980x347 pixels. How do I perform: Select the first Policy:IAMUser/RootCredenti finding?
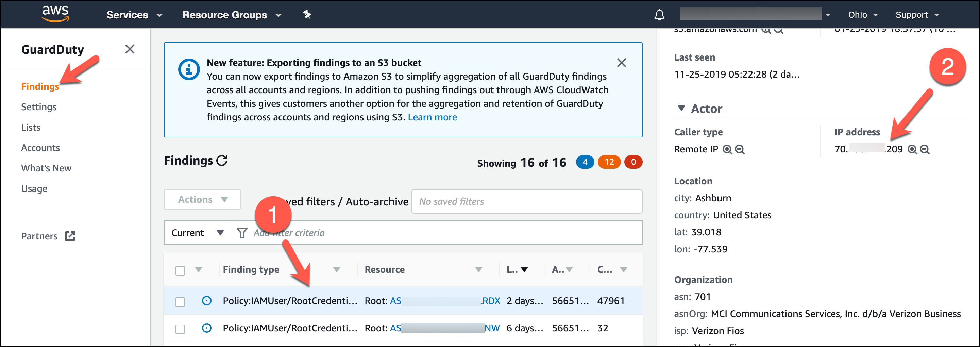[x=290, y=301]
